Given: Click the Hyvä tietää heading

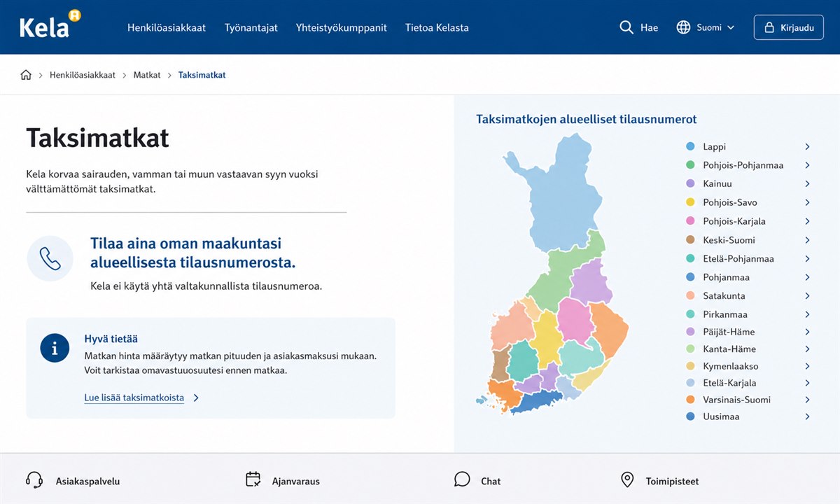Looking at the screenshot, I should pyautogui.click(x=111, y=339).
